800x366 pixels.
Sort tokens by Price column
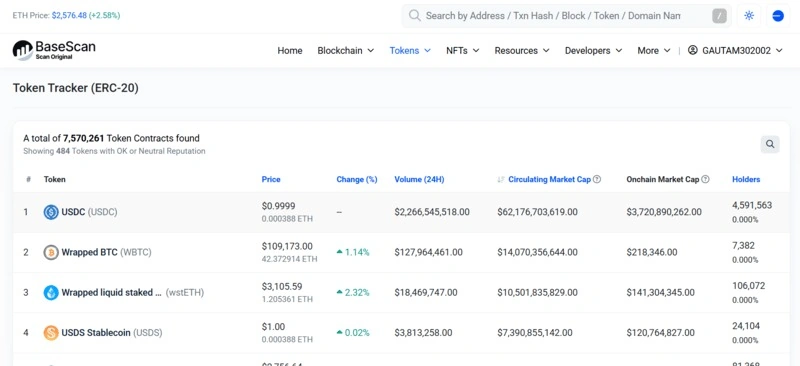click(x=271, y=179)
